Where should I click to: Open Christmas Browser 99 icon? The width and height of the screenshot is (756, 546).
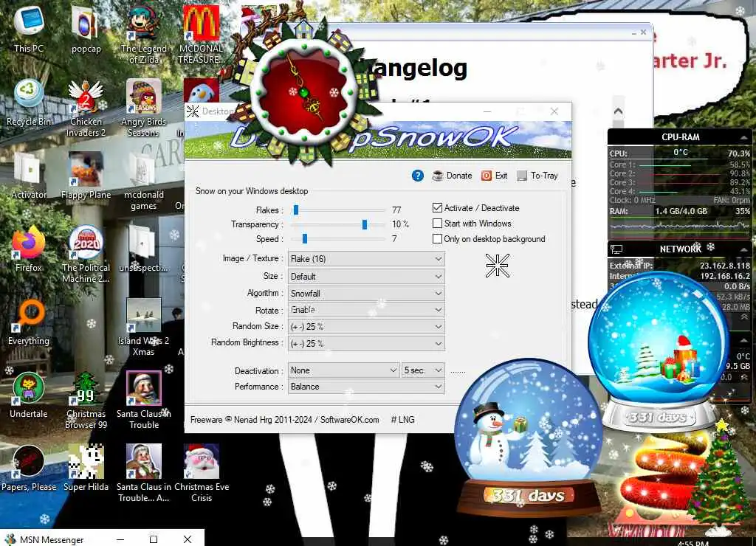86,400
